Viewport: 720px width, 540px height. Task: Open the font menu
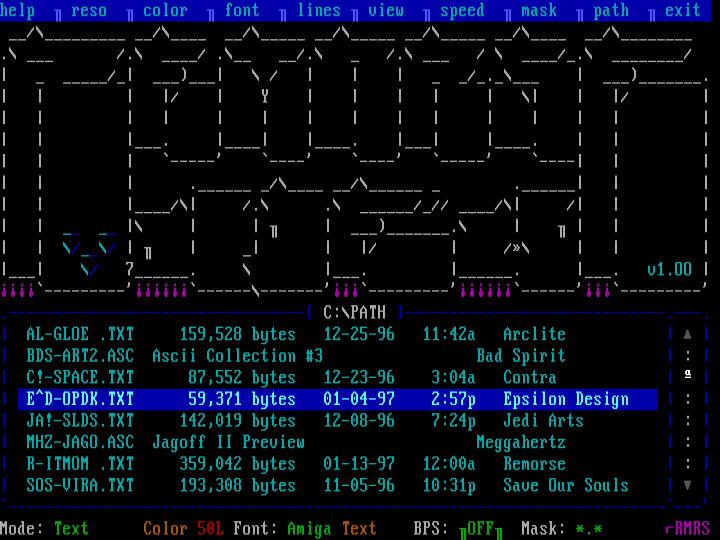pyautogui.click(x=241, y=11)
